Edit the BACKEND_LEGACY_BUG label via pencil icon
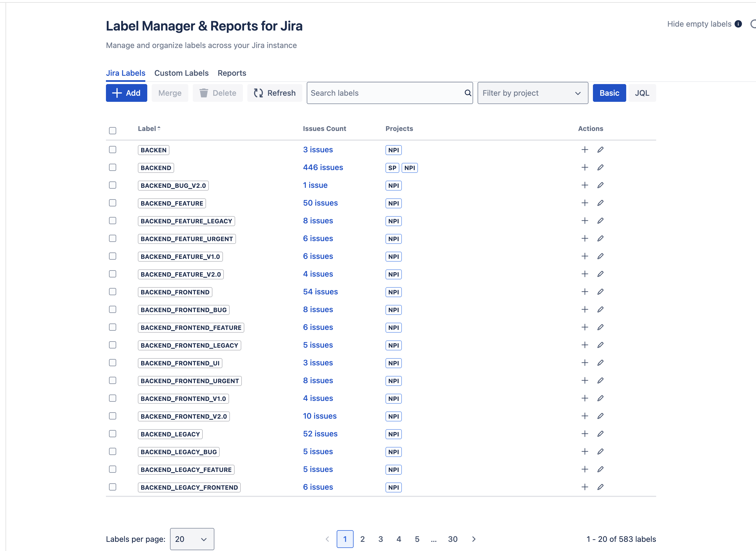 tap(601, 451)
